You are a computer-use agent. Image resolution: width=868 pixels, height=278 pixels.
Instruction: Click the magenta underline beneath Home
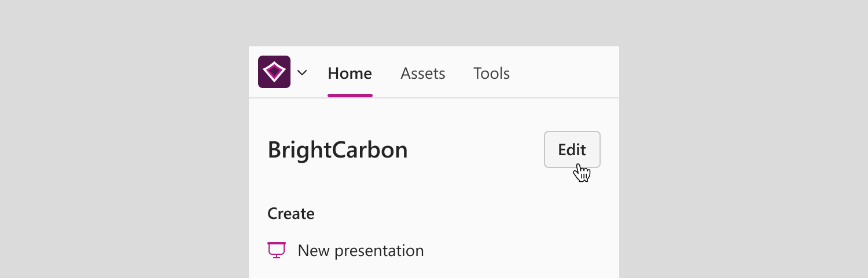pyautogui.click(x=350, y=96)
